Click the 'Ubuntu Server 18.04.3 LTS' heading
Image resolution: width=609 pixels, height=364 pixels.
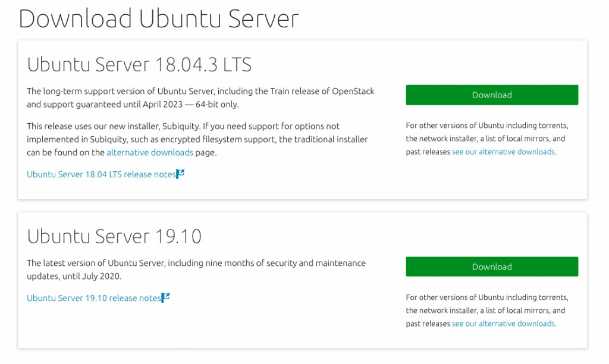point(139,64)
